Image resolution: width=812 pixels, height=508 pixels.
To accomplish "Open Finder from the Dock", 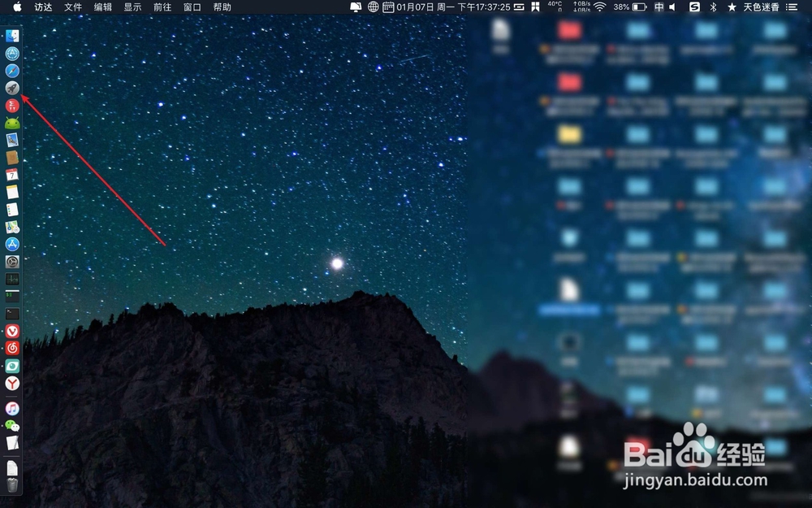I will pos(12,35).
